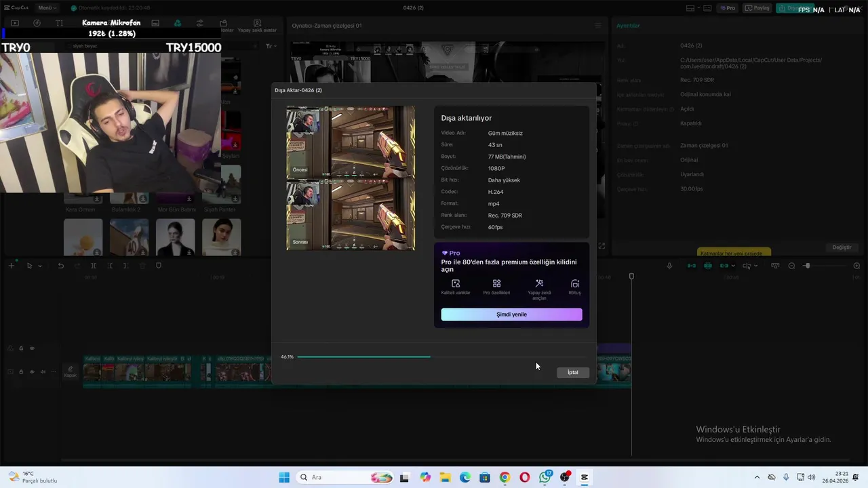Viewport: 868px width, 488px height.
Task: Expand the system tray hidden icons chevron
Action: pos(757,477)
